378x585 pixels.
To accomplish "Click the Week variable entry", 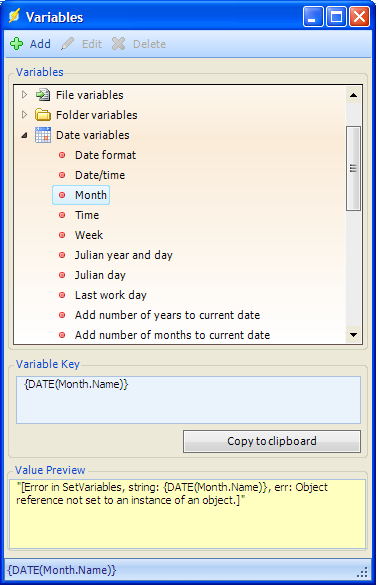I will tap(89, 235).
